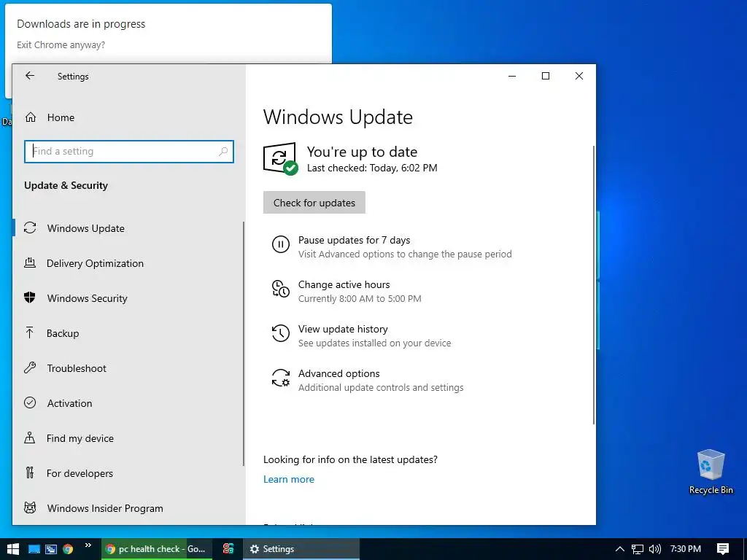This screenshot has height=560, width=747.
Task: Click the window-switcher icon in the taskbar
Action: pyautogui.click(x=51, y=549)
